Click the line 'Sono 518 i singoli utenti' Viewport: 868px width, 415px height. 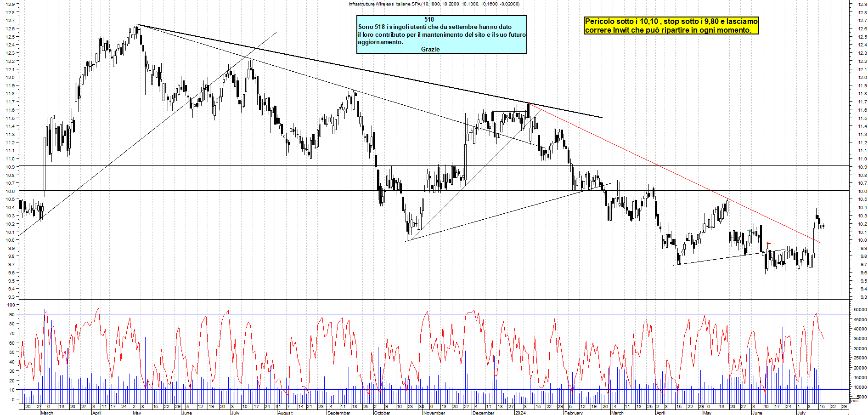(x=434, y=27)
